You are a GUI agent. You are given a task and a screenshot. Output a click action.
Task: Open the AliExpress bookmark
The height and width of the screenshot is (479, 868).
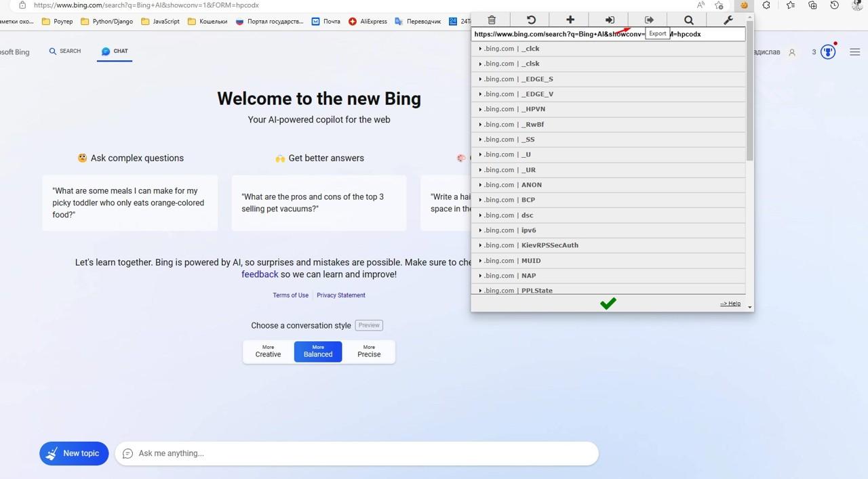point(368,22)
